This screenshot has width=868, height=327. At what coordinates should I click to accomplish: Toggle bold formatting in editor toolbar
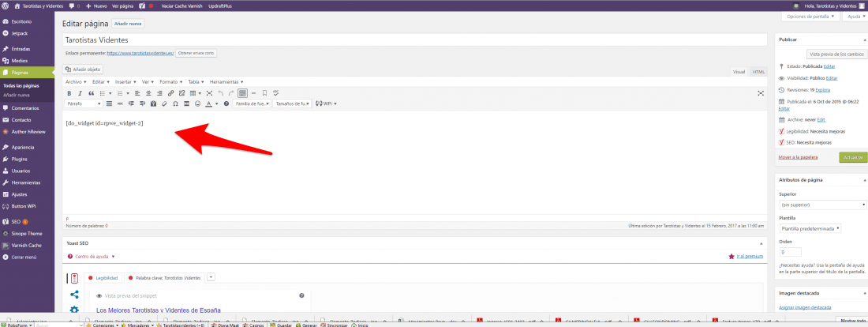click(69, 93)
